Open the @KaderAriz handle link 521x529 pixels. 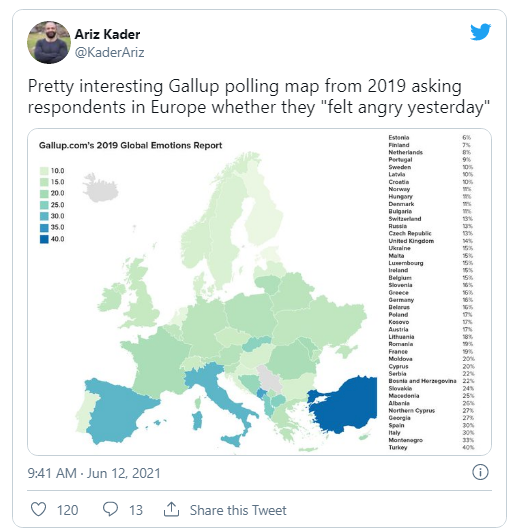[x=110, y=52]
